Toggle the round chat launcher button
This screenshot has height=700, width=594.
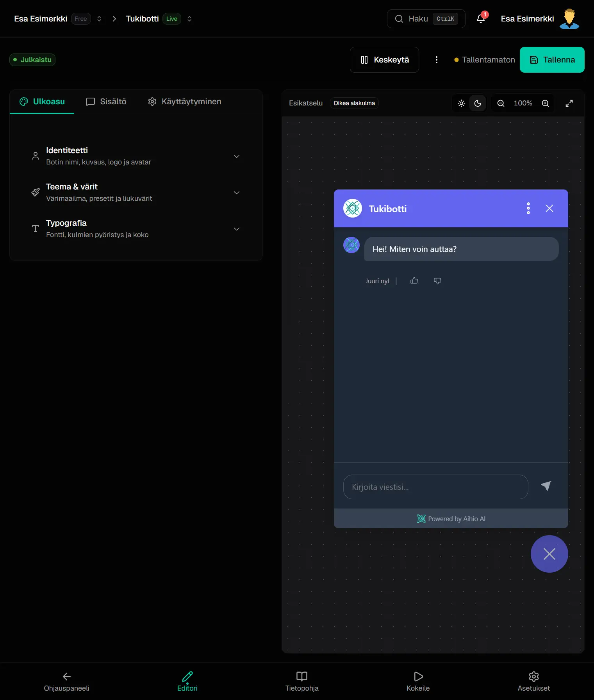(549, 554)
